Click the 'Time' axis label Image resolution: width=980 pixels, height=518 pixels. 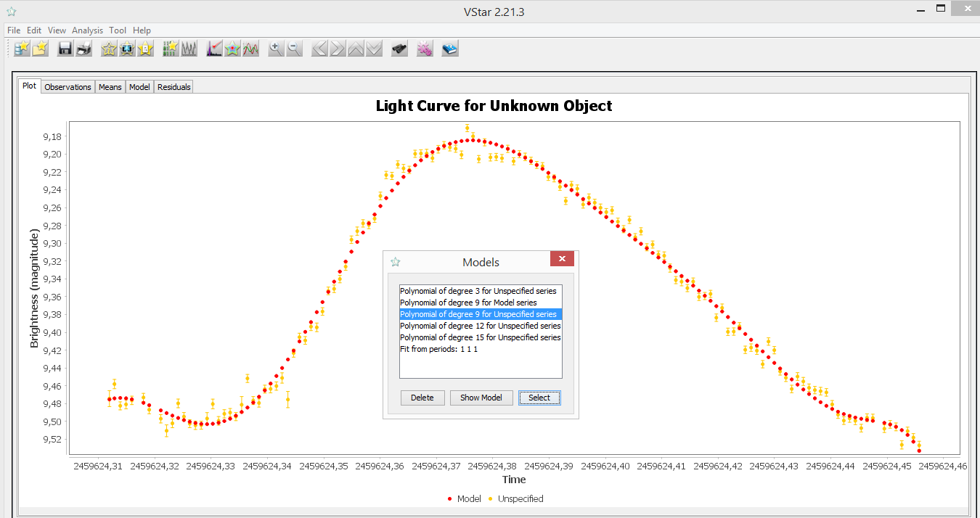514,480
